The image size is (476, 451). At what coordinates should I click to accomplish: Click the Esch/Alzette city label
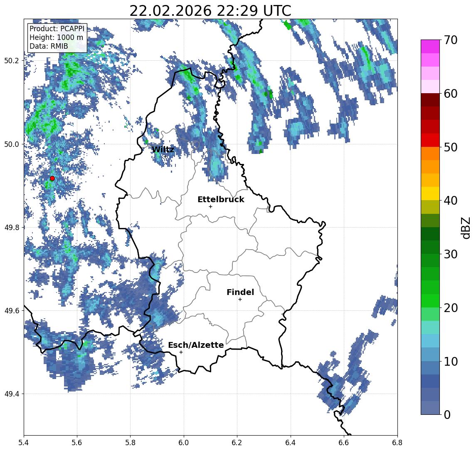pyautogui.click(x=196, y=345)
